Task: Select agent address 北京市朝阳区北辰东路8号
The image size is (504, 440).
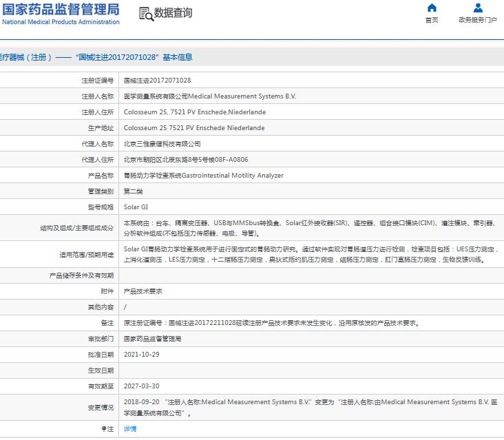Action: click(x=186, y=160)
